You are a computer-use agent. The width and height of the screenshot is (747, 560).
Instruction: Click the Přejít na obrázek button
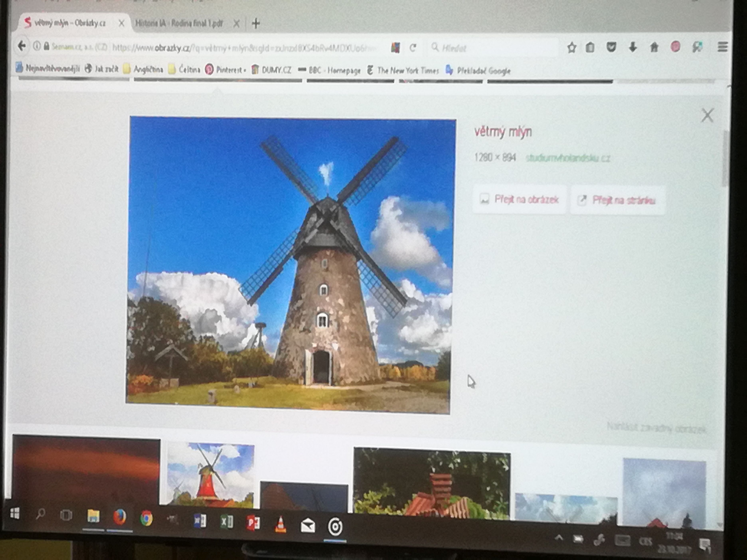[x=519, y=199]
